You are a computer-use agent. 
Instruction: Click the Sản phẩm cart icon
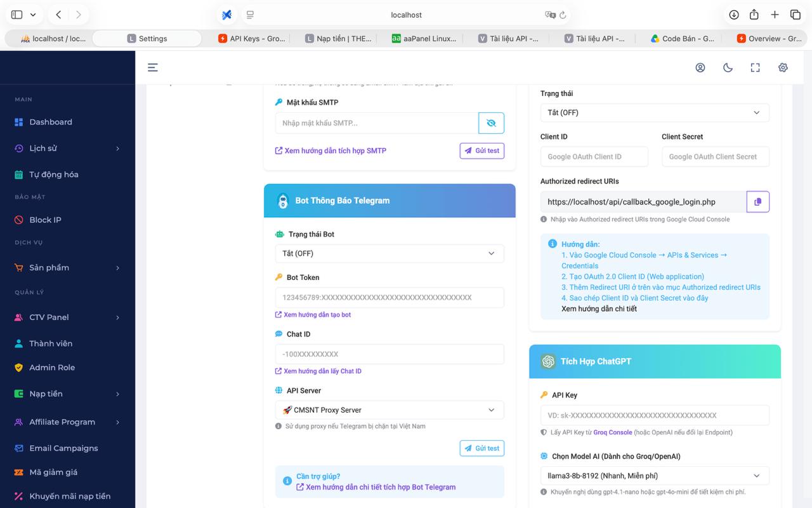18,267
